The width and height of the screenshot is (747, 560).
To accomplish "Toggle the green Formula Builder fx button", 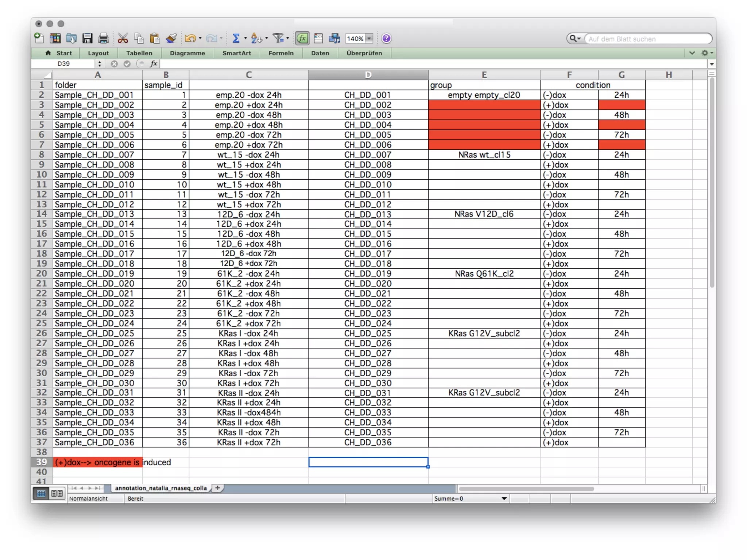I will click(302, 38).
